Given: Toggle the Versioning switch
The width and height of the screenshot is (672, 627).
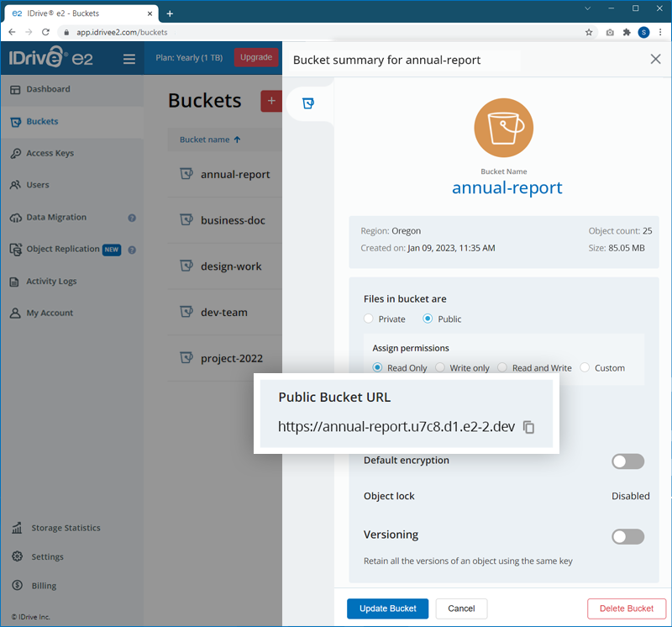Looking at the screenshot, I should click(627, 536).
